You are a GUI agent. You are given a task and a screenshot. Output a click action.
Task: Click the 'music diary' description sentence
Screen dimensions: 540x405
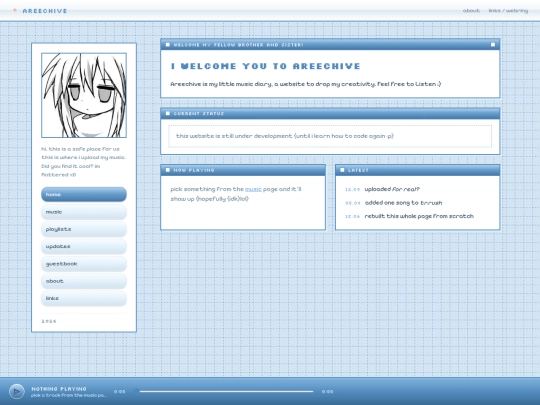click(x=305, y=84)
